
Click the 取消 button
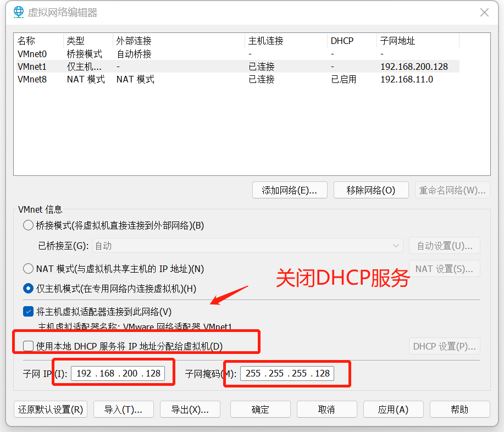(x=327, y=409)
